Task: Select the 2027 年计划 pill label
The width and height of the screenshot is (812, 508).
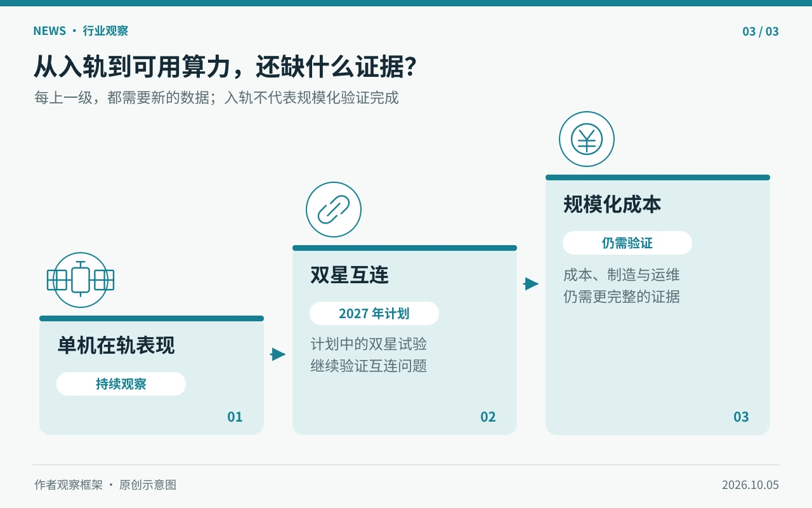Action: (374, 314)
